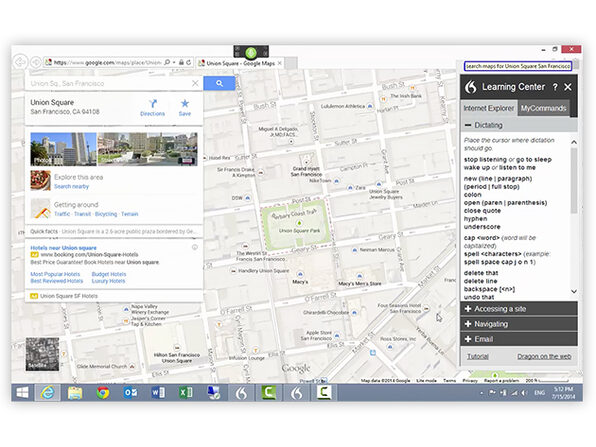
Task: Click the Neiman Marcus map marker
Action: click(354, 250)
